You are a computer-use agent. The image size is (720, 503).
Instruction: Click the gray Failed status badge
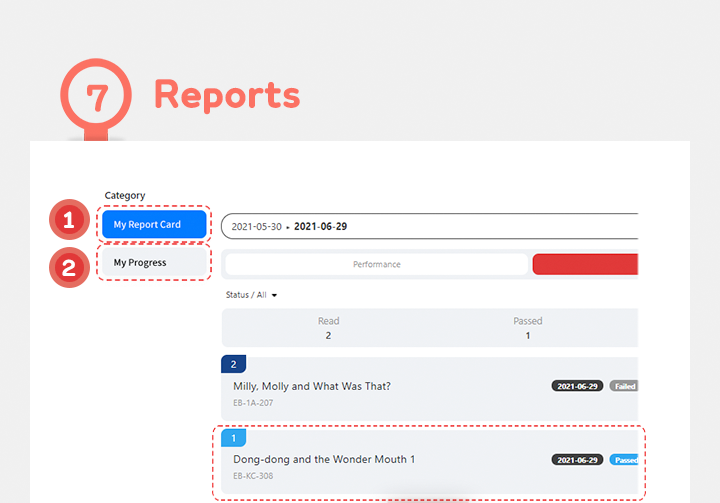coord(623,386)
